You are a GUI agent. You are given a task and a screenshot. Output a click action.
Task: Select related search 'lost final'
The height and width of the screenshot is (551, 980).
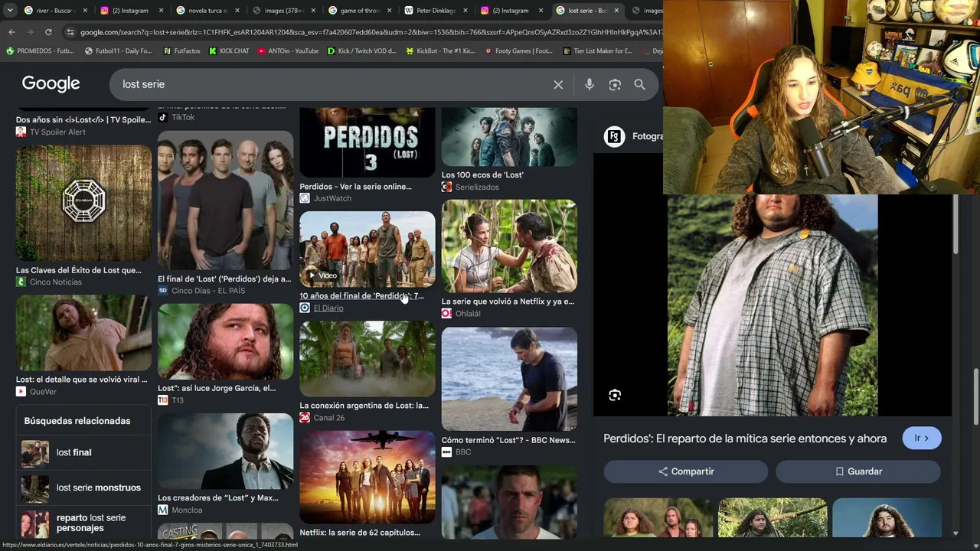(x=83, y=453)
